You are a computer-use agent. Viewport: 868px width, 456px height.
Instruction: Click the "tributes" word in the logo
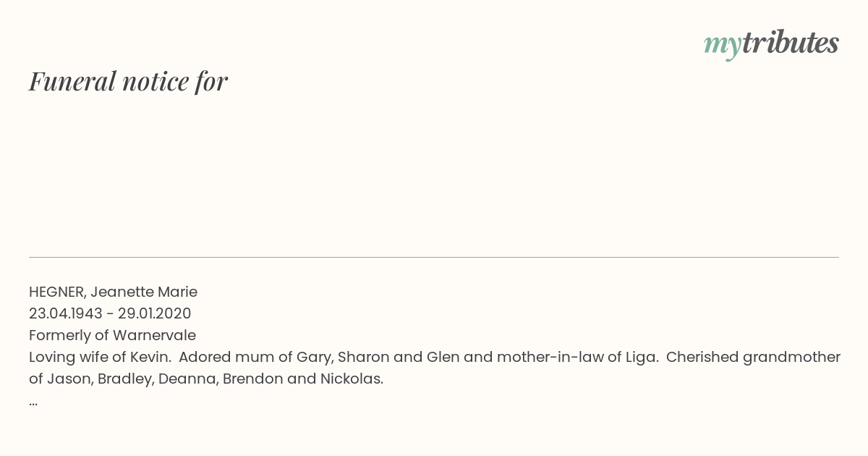pos(790,43)
